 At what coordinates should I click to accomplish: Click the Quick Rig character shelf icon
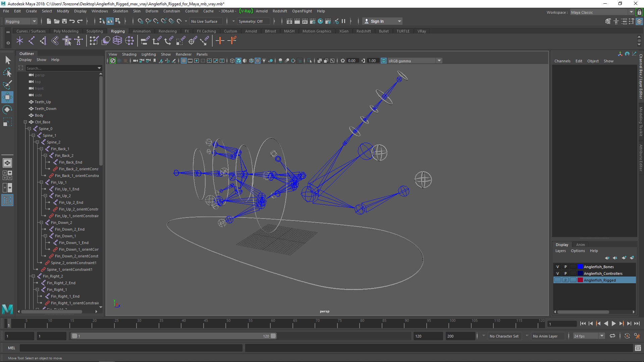pyautogui.click(x=67, y=41)
